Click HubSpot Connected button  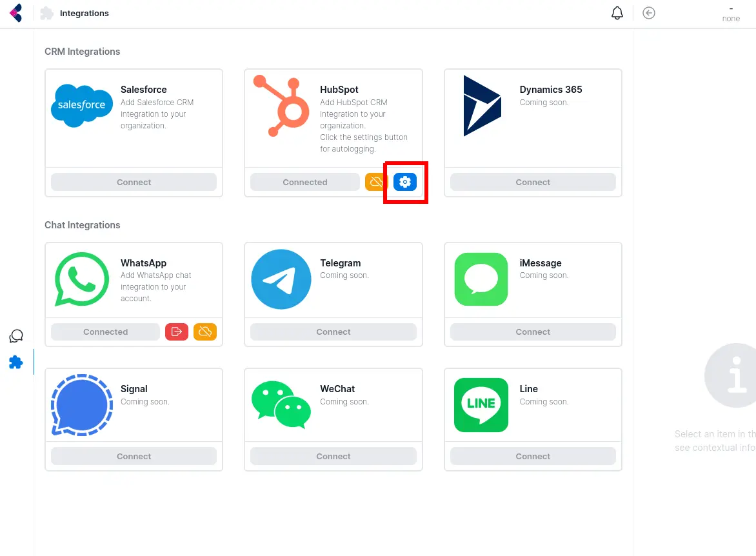point(304,182)
